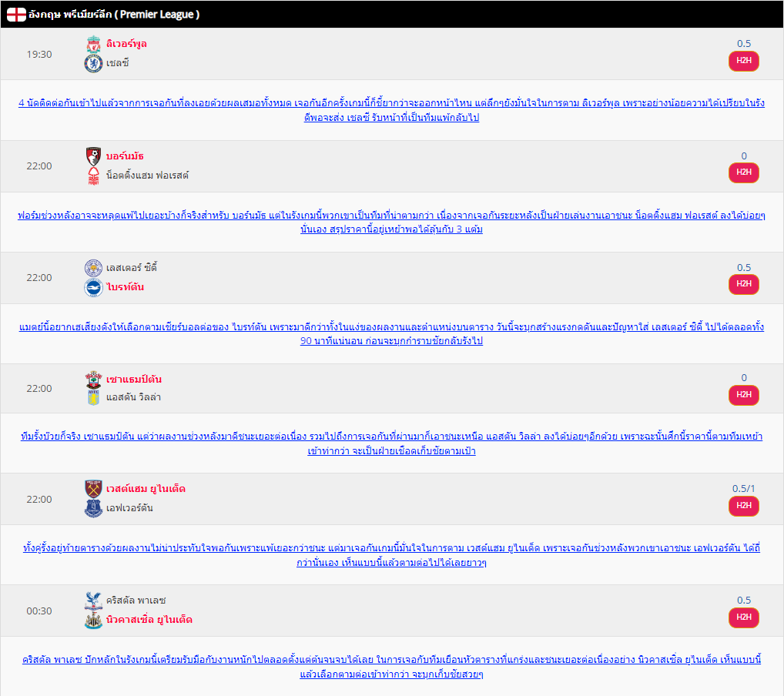Open H2H for Southampton vs Aston Villa
The width and height of the screenshot is (784, 696).
(743, 395)
